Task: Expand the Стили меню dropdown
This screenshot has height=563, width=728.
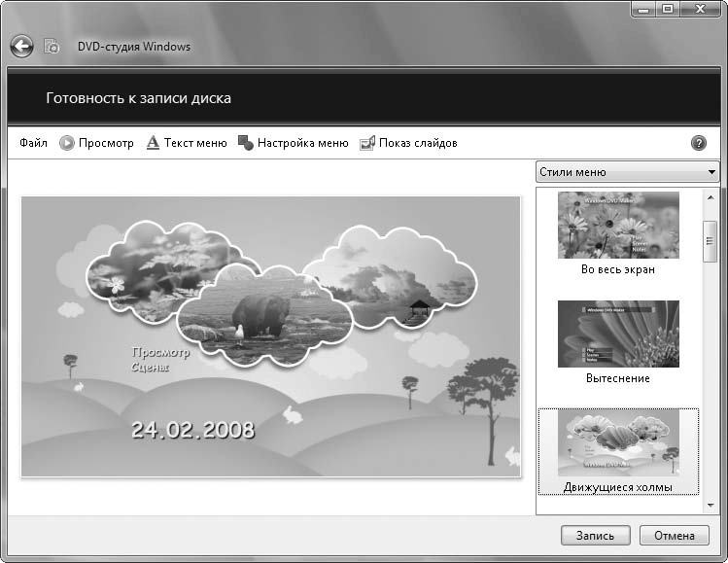Action: [627, 172]
